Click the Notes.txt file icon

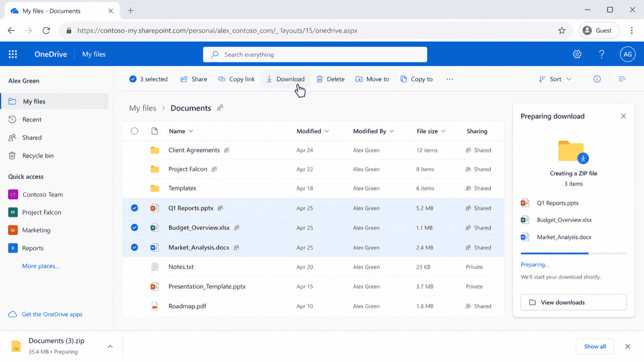155,267
